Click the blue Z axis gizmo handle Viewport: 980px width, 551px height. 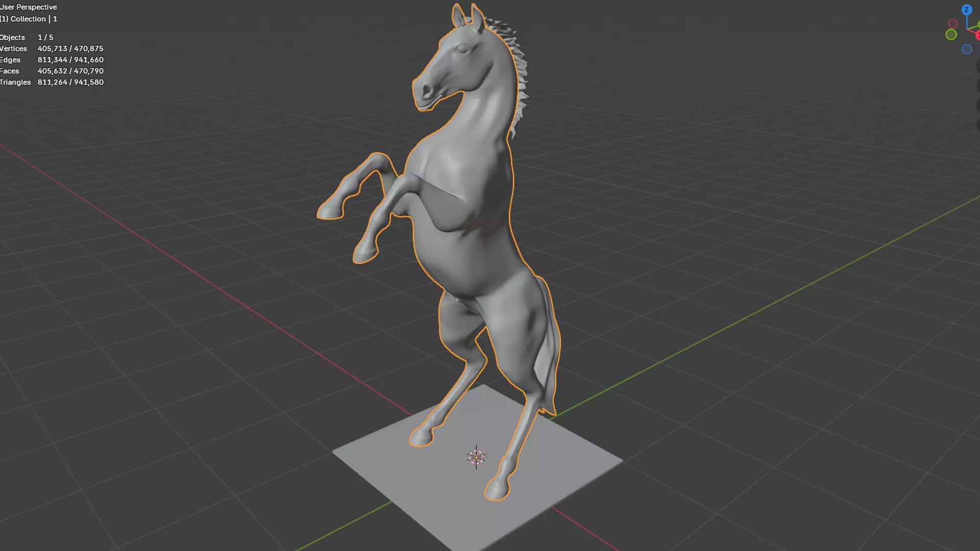pos(966,10)
